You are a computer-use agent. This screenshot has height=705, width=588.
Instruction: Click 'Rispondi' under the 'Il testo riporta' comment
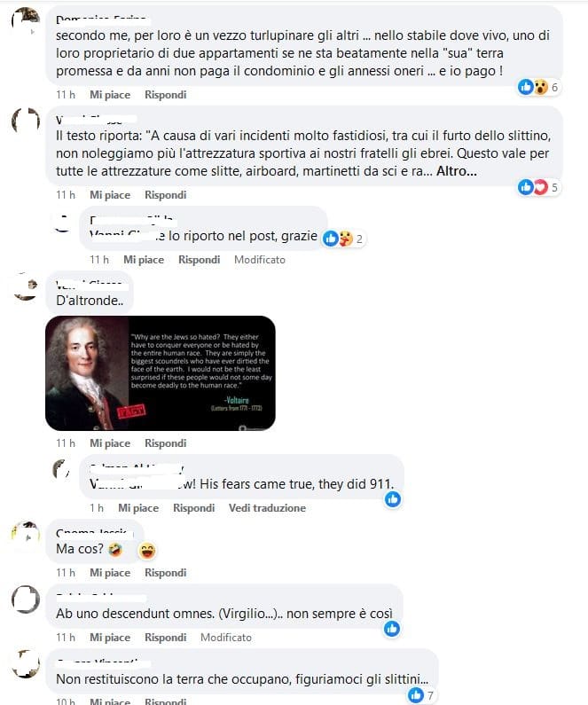(166, 195)
